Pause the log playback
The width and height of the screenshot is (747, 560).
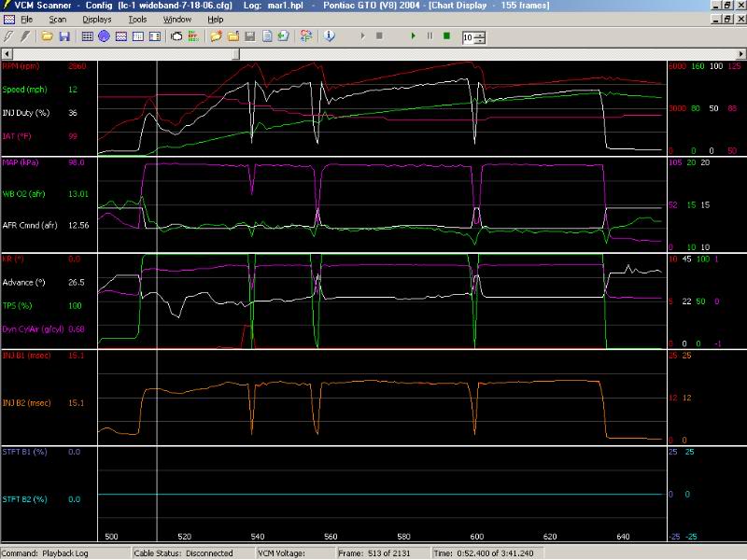pyautogui.click(x=430, y=36)
